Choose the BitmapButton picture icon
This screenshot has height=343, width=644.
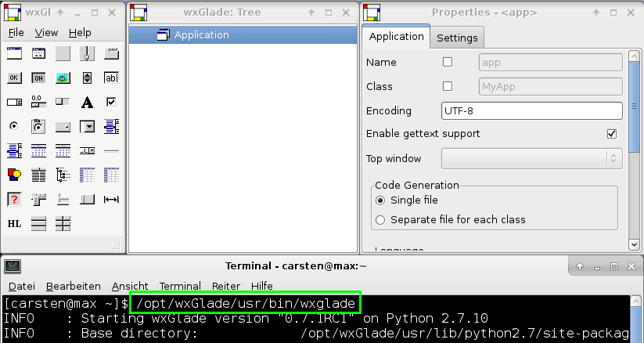63,78
